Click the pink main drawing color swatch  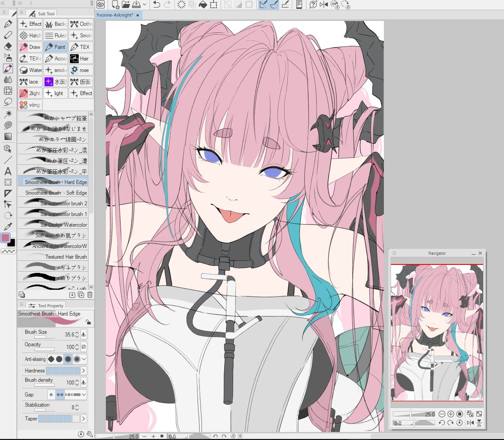pos(5,238)
